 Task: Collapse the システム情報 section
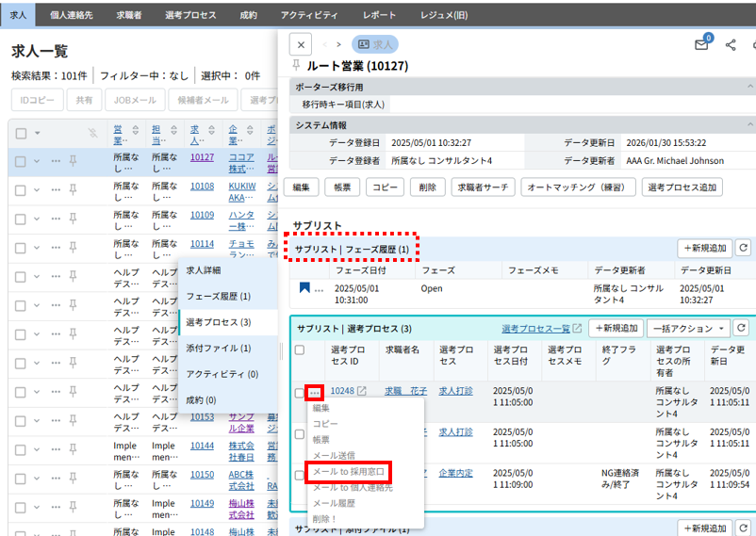pyautogui.click(x=319, y=124)
